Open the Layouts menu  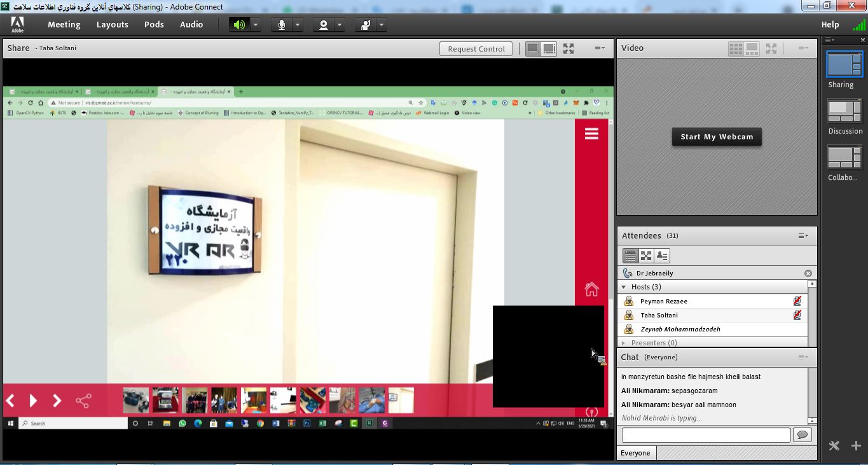pyautogui.click(x=113, y=25)
